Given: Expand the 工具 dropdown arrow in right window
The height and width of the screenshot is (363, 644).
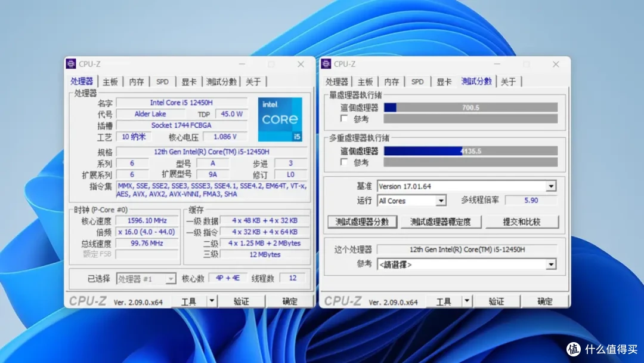Looking at the screenshot, I should [467, 301].
